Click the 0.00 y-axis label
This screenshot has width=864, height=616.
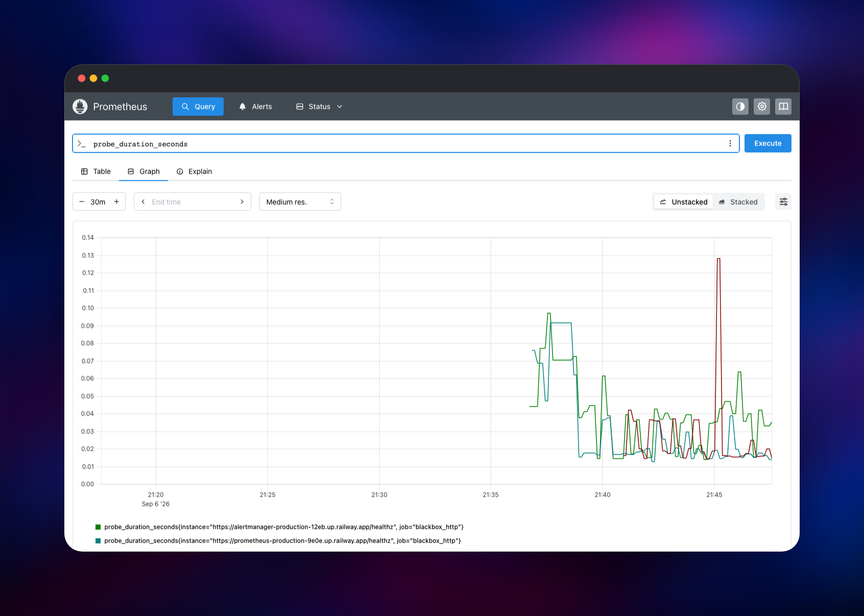click(88, 484)
